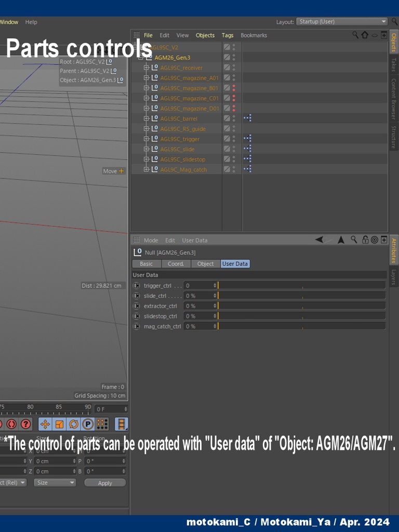Select Xpresso tag on AGL9SC_slide
Viewport: 399px width, 532px height.
[247, 149]
